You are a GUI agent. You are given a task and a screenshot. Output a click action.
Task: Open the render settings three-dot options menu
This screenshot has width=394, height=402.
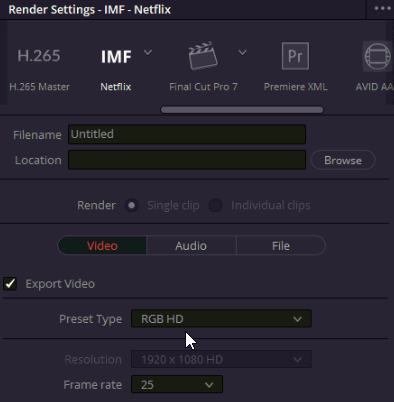(x=382, y=9)
